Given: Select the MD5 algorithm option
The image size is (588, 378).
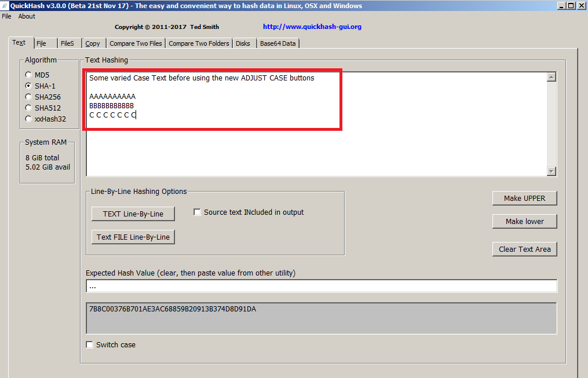Looking at the screenshot, I should pyautogui.click(x=28, y=75).
